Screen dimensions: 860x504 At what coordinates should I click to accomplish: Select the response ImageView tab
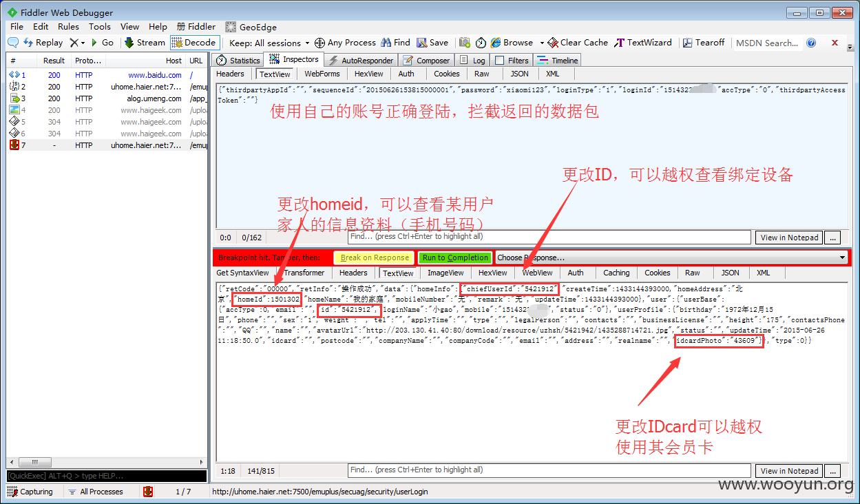(x=445, y=273)
